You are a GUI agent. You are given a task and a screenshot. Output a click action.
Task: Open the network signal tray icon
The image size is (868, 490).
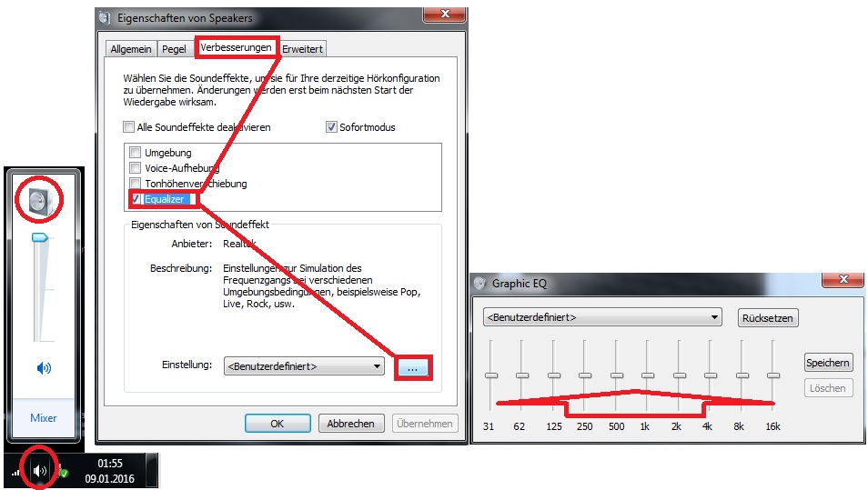click(15, 473)
